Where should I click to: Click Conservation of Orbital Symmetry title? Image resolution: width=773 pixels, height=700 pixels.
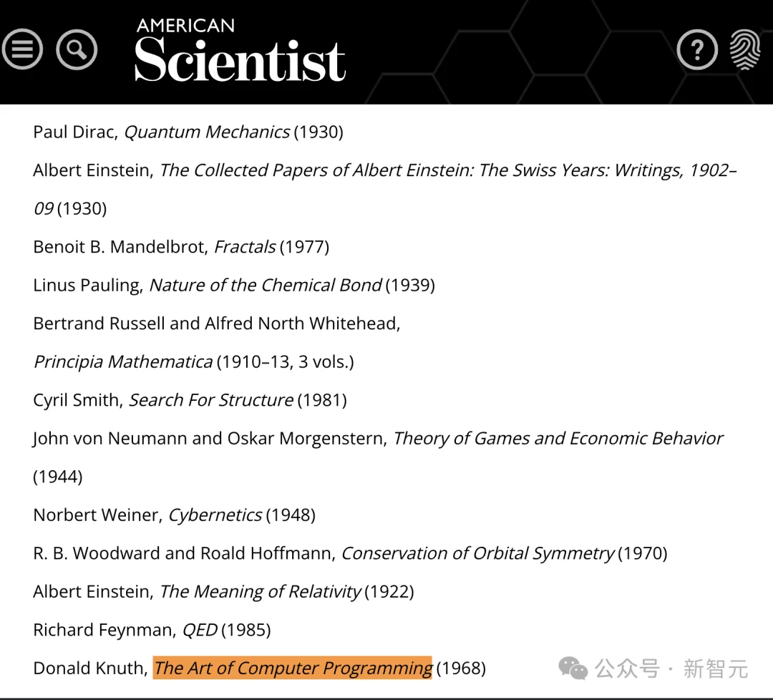477,553
